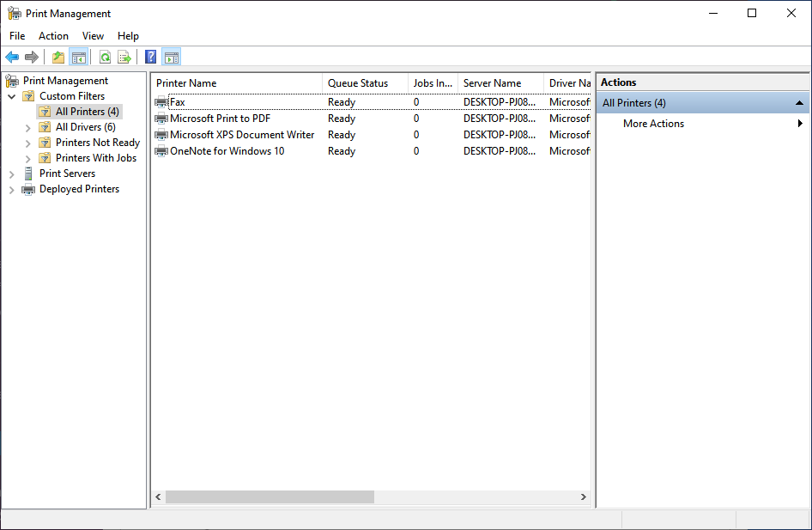
Task: Expand the Printers With Jobs node
Action: click(28, 159)
